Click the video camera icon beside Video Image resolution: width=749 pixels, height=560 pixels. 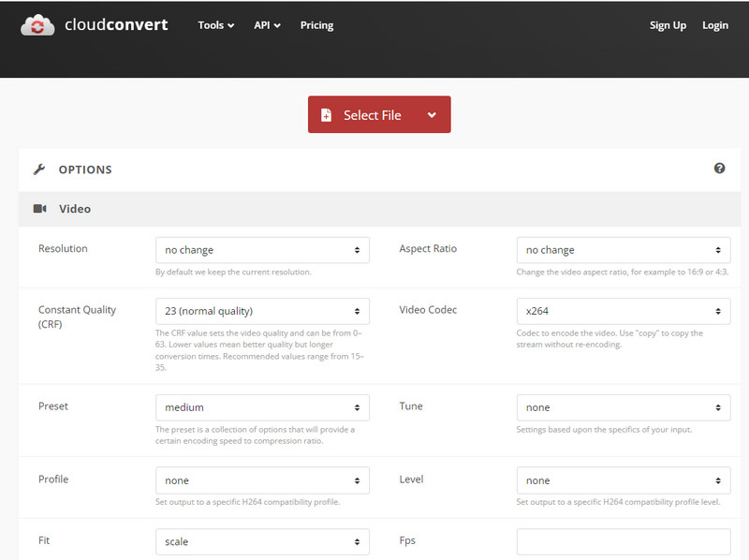coord(39,209)
